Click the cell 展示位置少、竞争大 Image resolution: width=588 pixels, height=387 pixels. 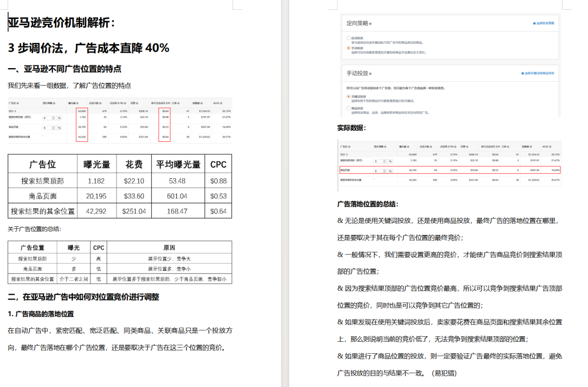pos(169,258)
